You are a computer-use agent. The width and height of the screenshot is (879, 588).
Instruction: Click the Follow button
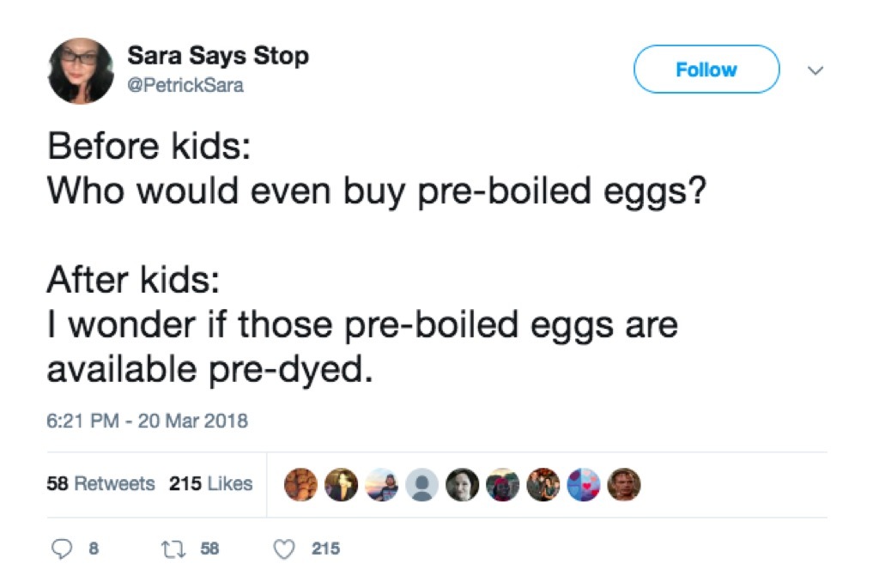tap(706, 70)
